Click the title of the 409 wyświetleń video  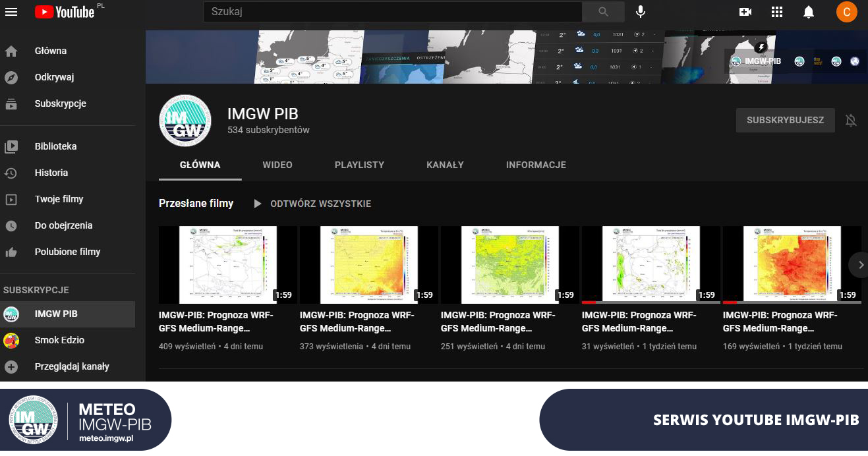pos(216,322)
